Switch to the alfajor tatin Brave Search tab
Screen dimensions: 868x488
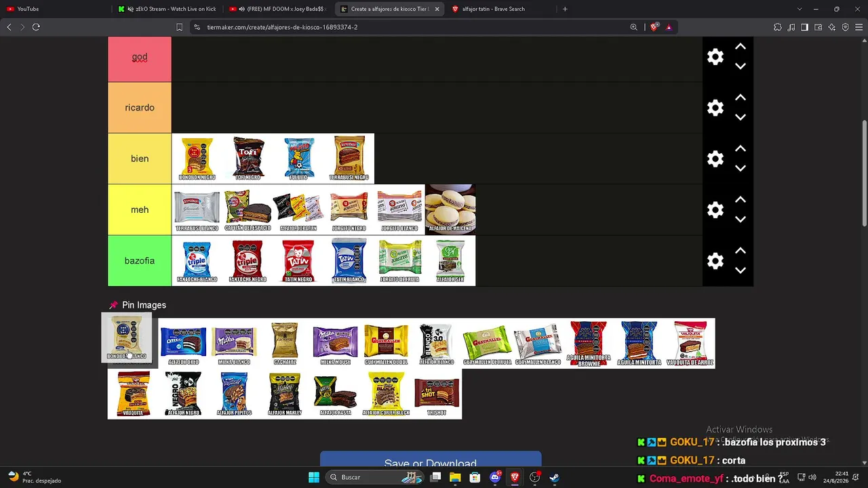[x=500, y=9]
